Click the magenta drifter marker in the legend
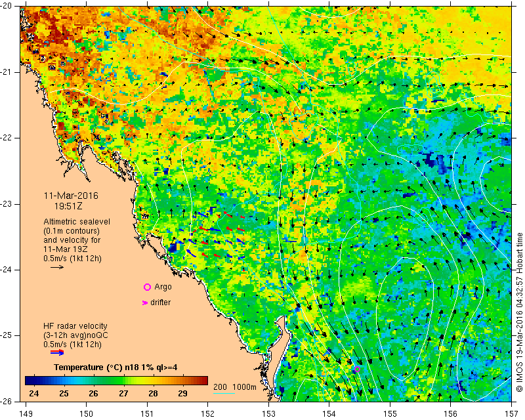 (x=145, y=303)
